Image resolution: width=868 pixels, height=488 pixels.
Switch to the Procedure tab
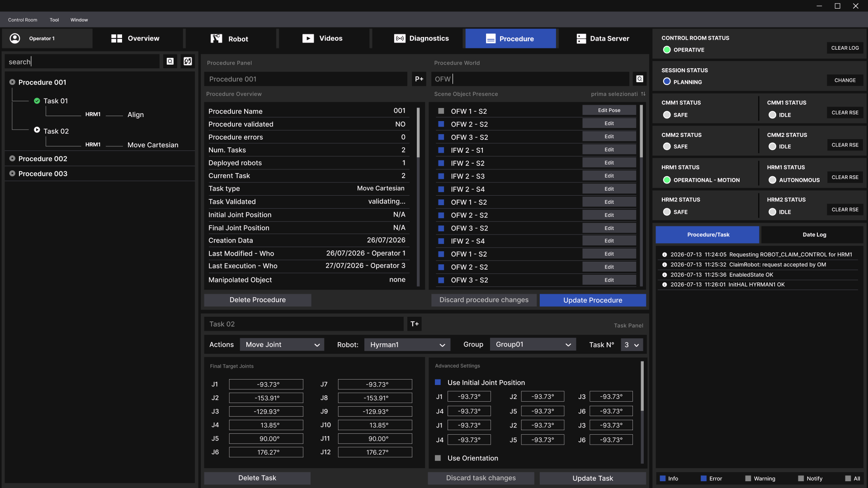511,38
